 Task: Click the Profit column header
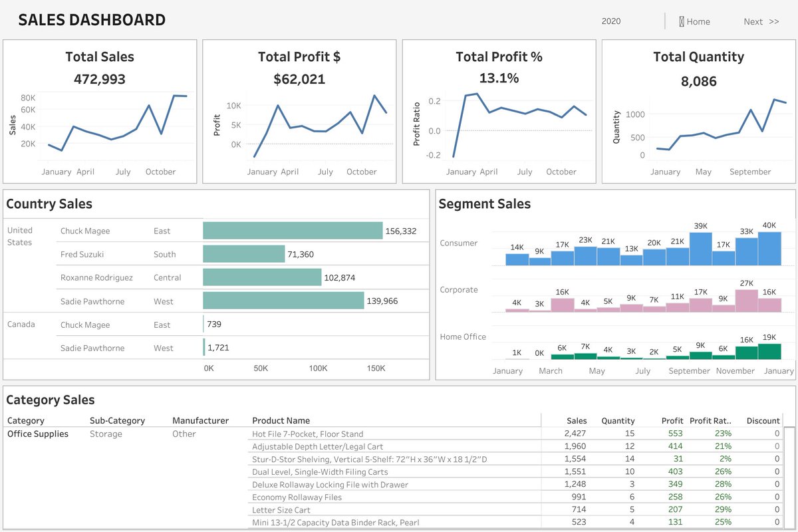click(672, 420)
